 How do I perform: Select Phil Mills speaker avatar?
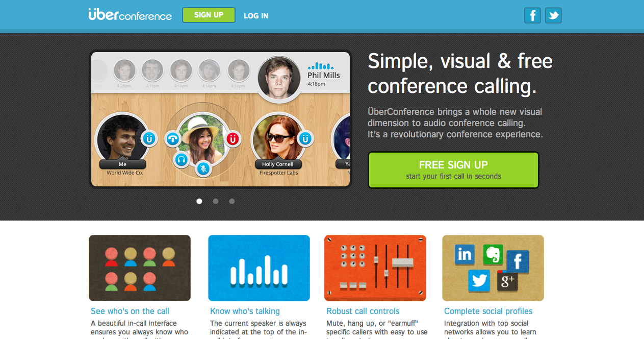[x=279, y=78]
